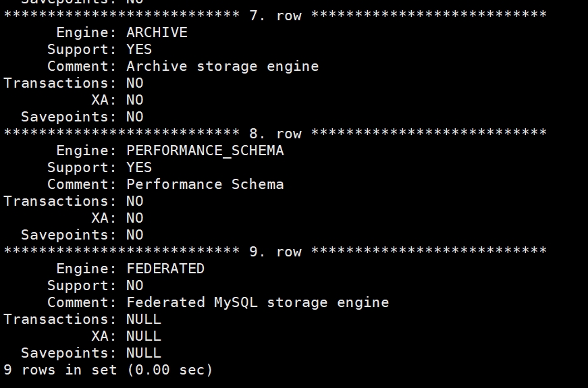Click the '7. row' separator heading
The image size is (588, 388).
pos(275,16)
